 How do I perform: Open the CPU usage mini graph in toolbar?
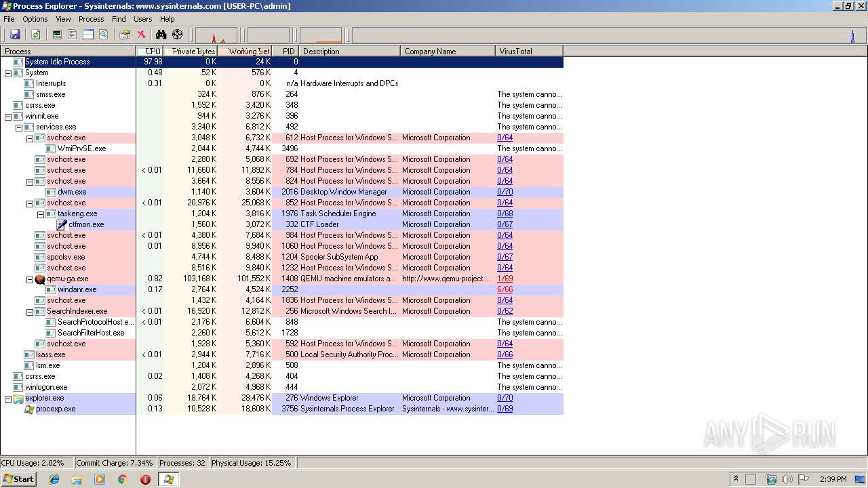point(216,35)
